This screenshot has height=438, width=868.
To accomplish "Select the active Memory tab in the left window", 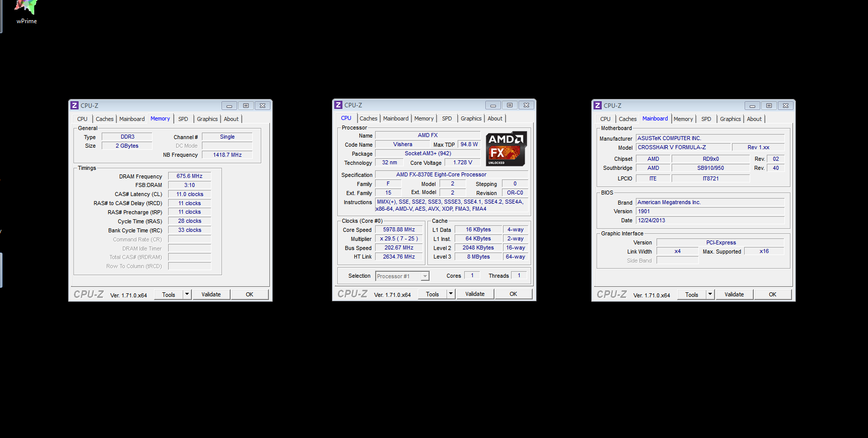I will tap(160, 118).
